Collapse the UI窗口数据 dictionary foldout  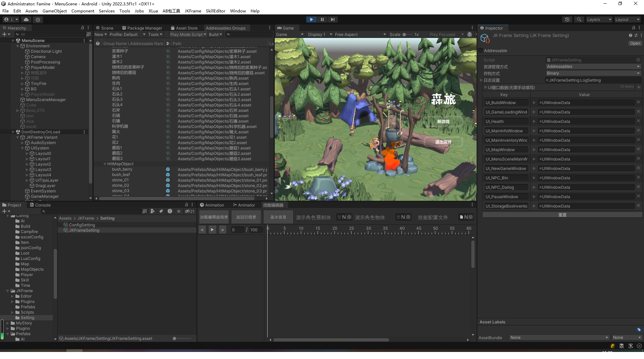click(485, 87)
